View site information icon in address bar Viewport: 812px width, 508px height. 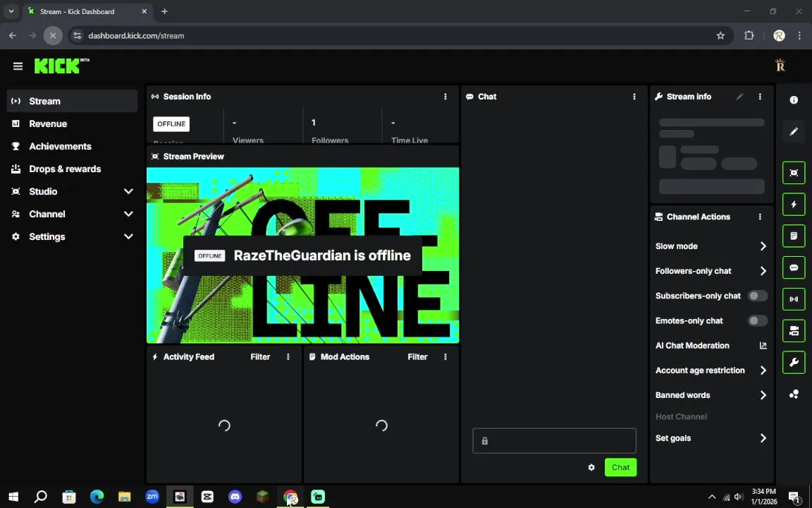[x=77, y=36]
